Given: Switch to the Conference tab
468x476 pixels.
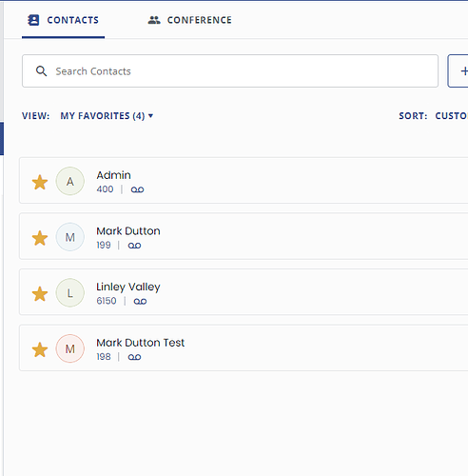Looking at the screenshot, I should pyautogui.click(x=190, y=20).
